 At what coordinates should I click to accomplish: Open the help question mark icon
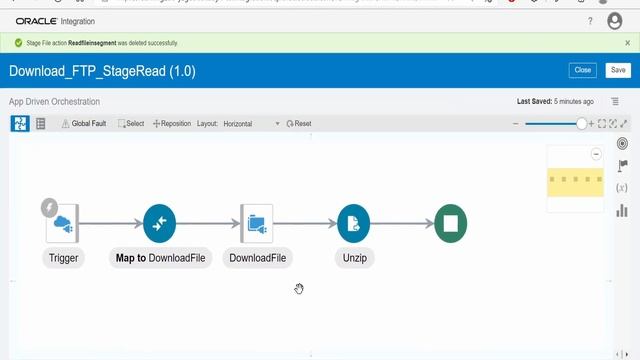click(x=590, y=21)
